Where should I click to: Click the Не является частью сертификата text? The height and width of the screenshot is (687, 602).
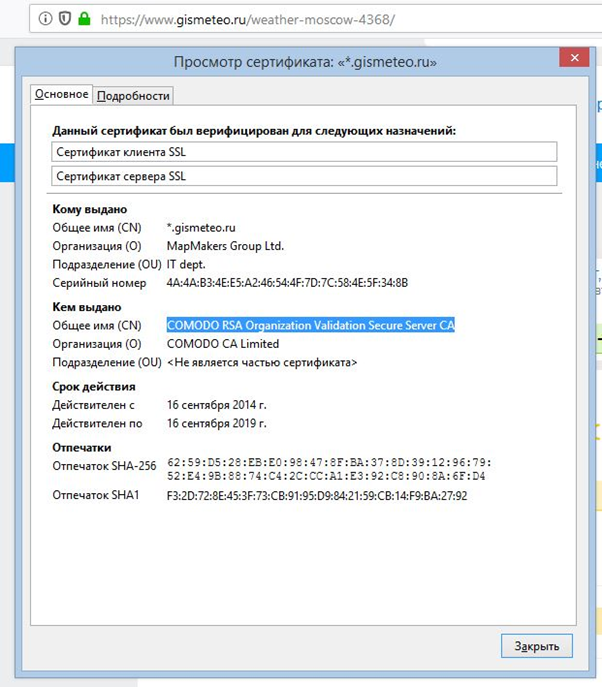coord(262,362)
